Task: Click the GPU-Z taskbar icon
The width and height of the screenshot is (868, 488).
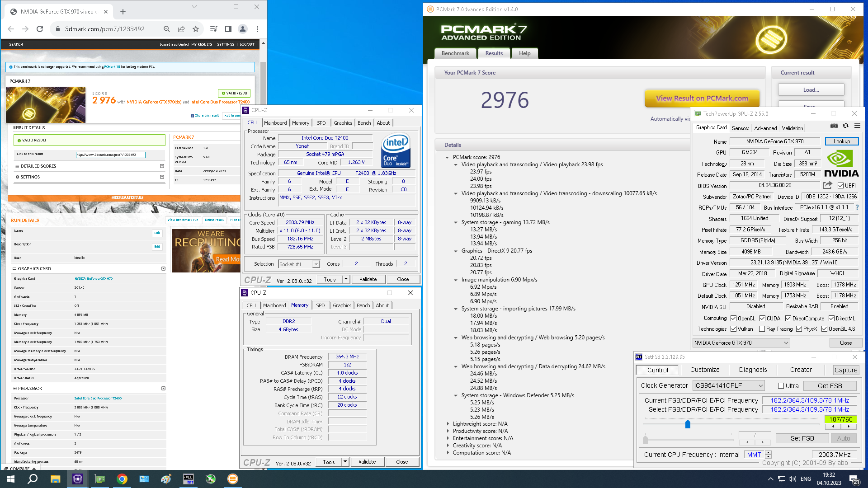Action: coord(99,479)
